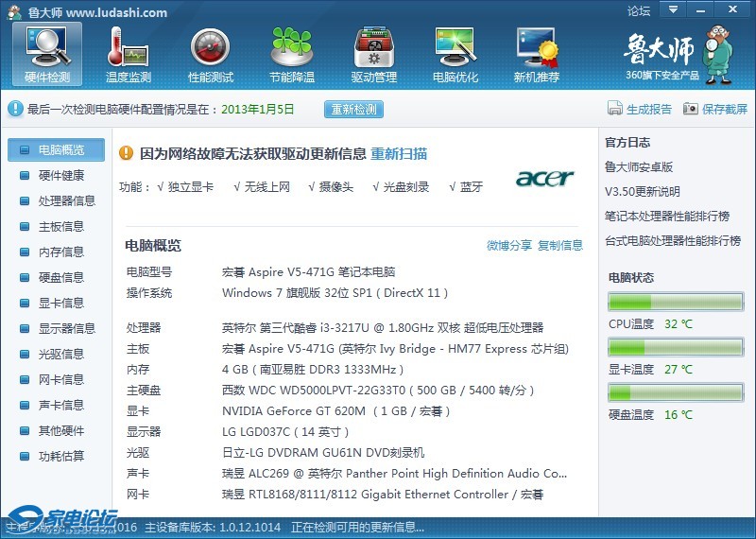Click the LG LGD037C display text

(285, 432)
